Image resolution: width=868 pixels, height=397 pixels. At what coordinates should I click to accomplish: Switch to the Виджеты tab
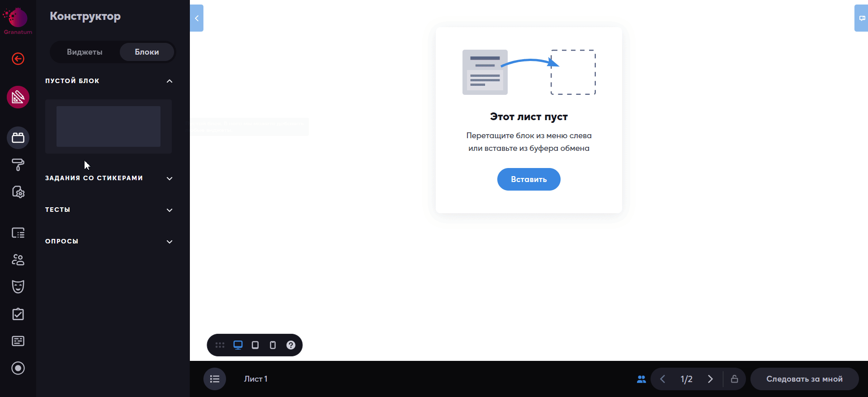click(x=85, y=52)
